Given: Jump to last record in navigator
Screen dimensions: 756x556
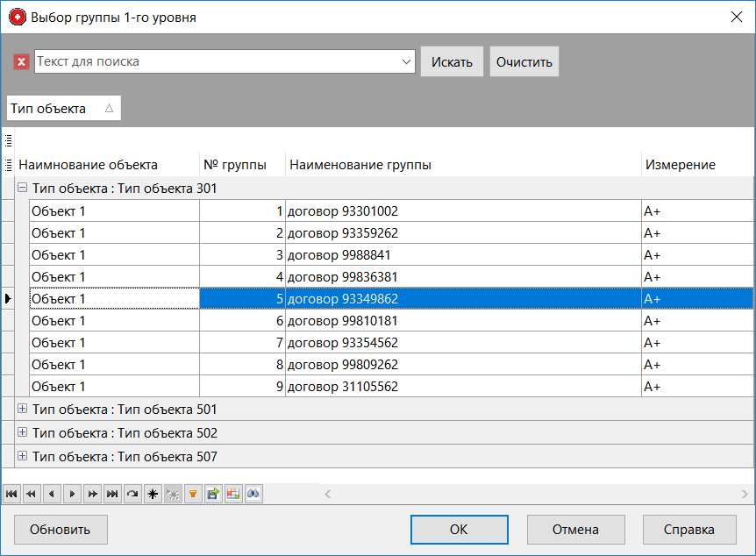Looking at the screenshot, I should tap(112, 494).
